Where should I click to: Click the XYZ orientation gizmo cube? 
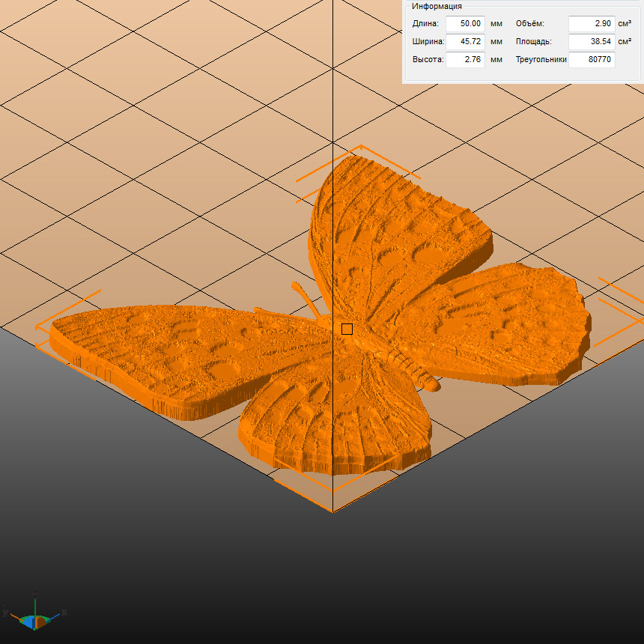coord(34,620)
